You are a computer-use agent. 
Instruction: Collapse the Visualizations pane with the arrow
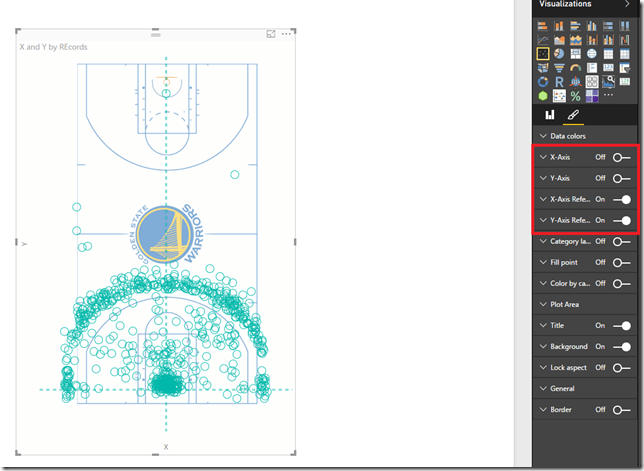coord(627,4)
